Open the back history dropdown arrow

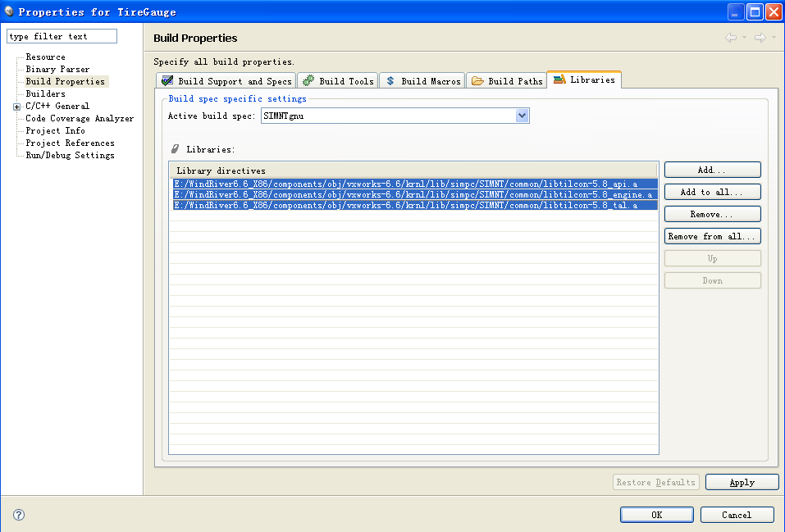pyautogui.click(x=745, y=38)
